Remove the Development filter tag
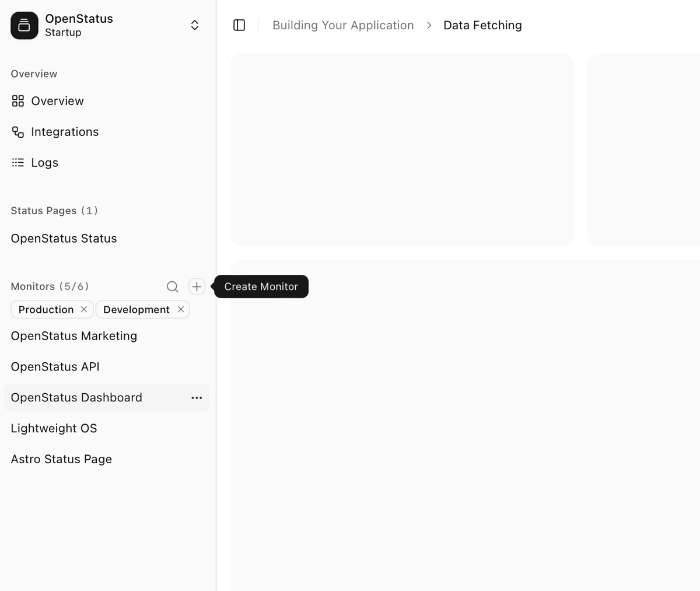700x591 pixels. (181, 309)
